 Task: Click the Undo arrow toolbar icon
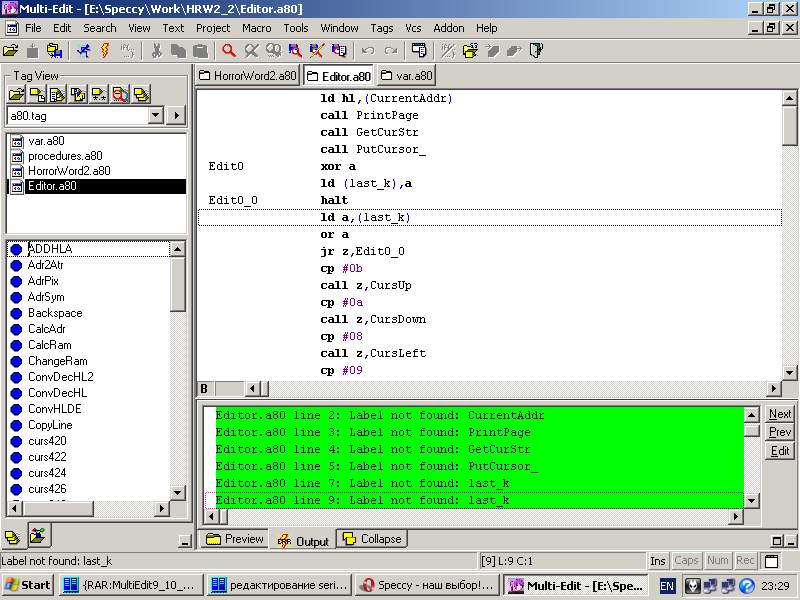coord(368,50)
